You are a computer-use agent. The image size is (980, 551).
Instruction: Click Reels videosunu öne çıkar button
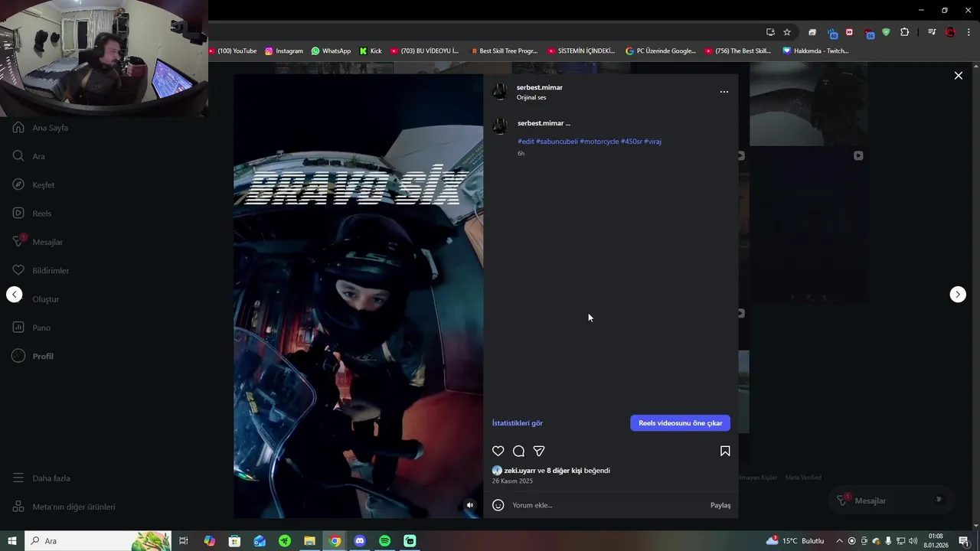[681, 423]
